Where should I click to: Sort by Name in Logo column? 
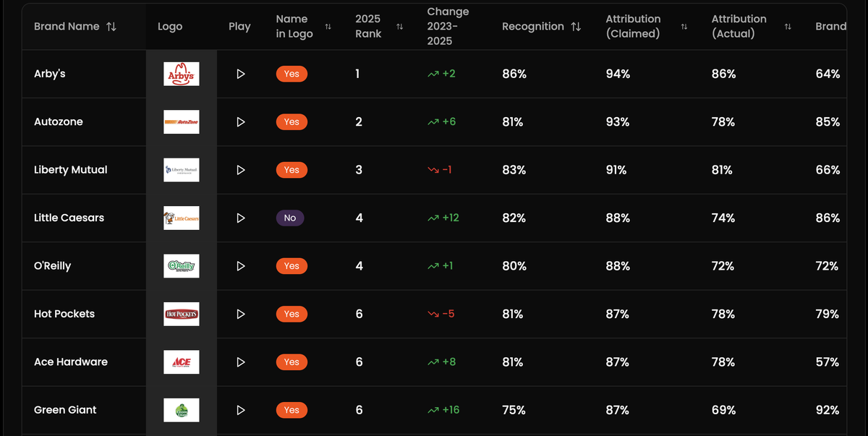point(328,27)
